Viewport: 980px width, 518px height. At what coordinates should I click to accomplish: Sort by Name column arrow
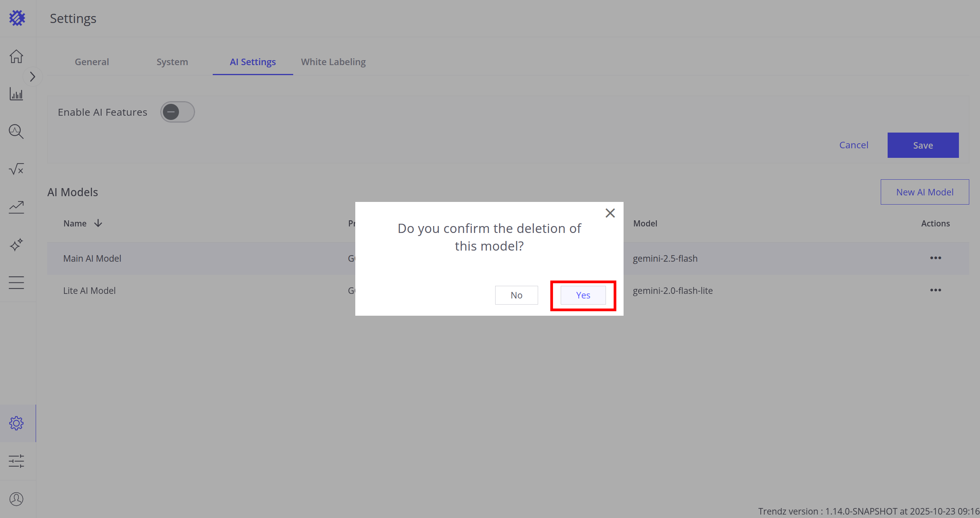coord(98,223)
